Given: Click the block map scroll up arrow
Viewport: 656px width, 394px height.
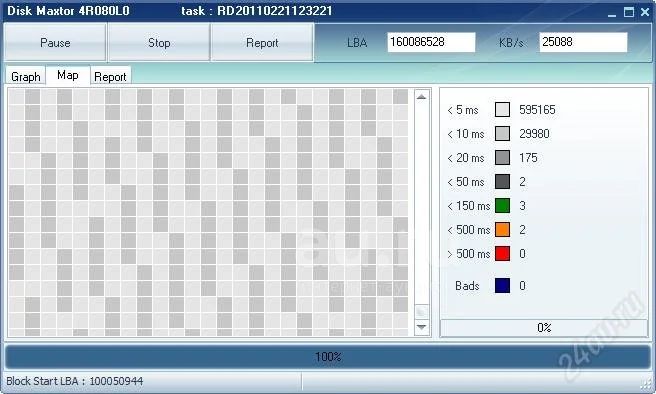Looking at the screenshot, I should coord(422,97).
